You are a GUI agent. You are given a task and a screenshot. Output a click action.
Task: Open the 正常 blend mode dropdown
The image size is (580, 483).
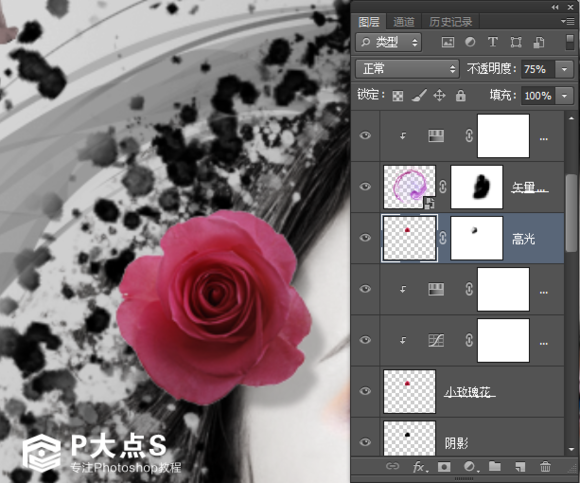tap(407, 69)
